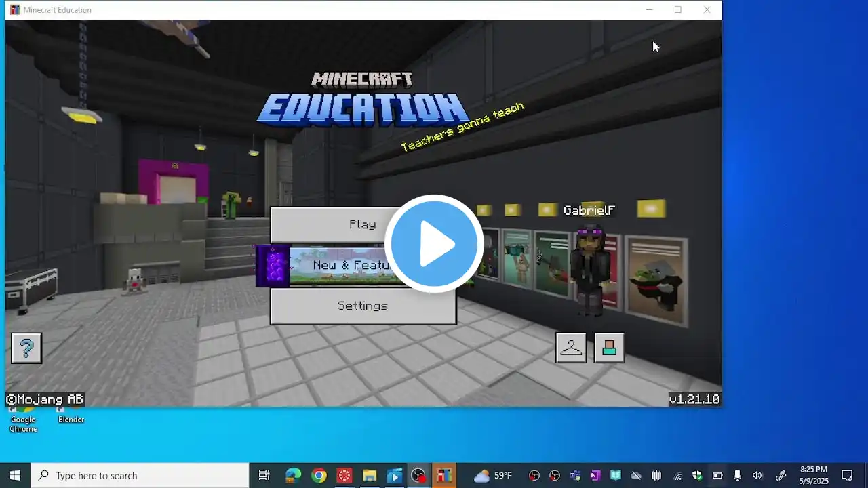Open the Settings menu button
The height and width of the screenshot is (488, 868).
(x=363, y=306)
